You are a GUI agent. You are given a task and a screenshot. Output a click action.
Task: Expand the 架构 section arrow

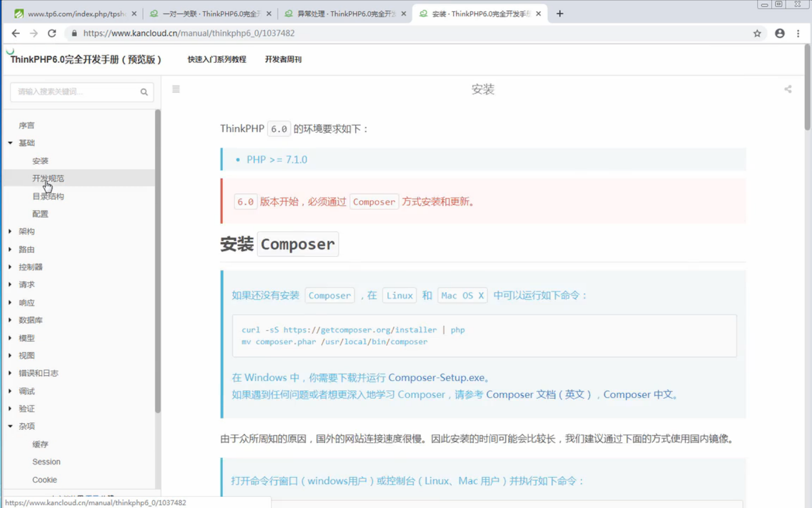(x=10, y=231)
